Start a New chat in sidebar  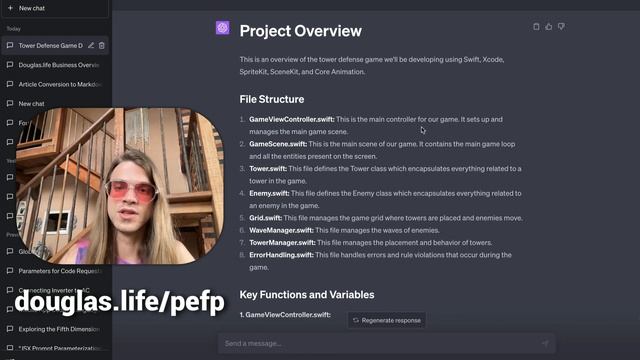coord(55,8)
